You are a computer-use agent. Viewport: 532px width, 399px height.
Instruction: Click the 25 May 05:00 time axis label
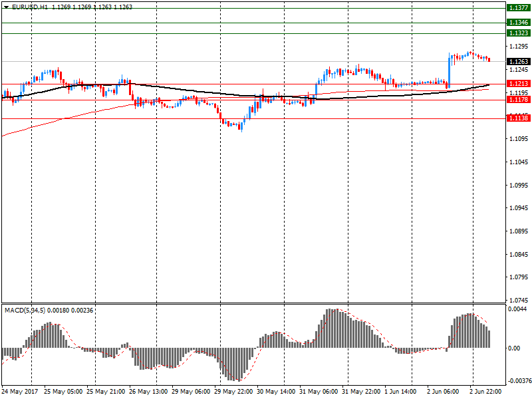point(63,392)
